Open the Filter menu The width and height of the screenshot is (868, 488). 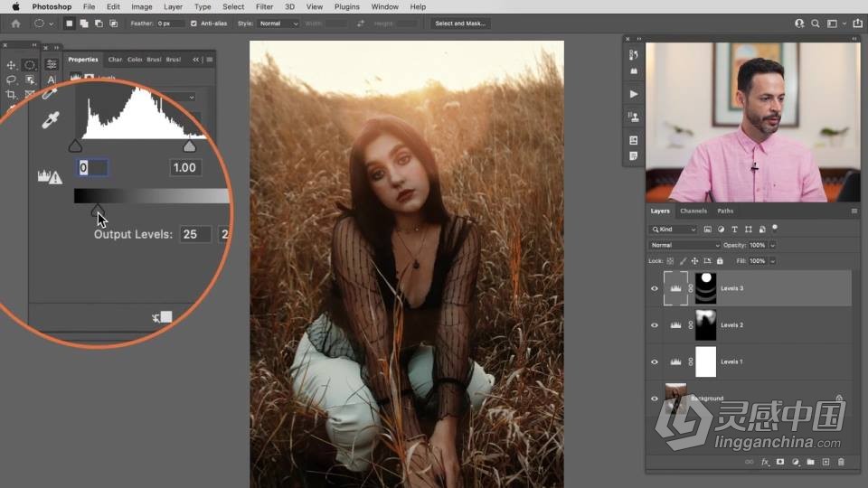click(x=264, y=6)
